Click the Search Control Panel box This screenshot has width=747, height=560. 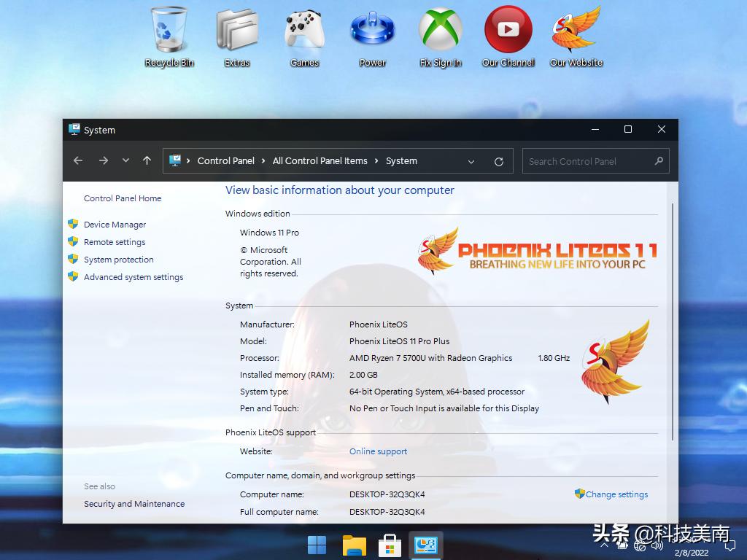click(591, 160)
